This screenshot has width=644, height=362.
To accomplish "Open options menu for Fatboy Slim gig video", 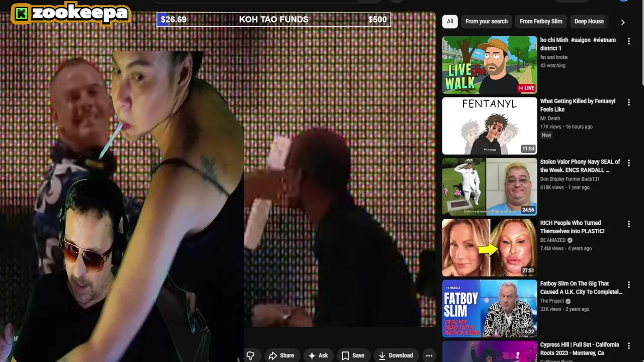I will 628,285.
